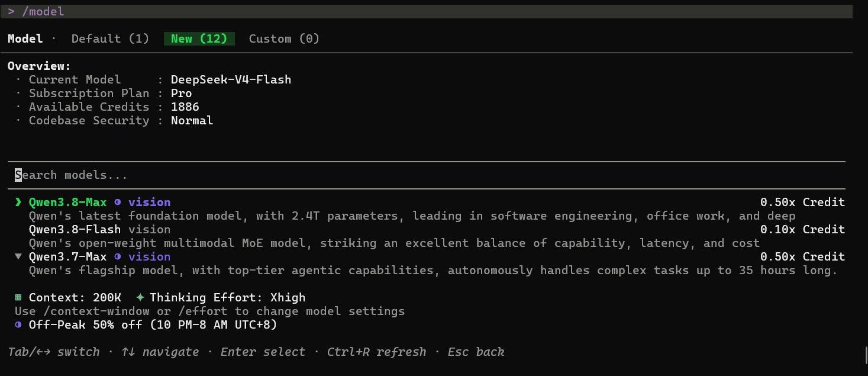868x376 pixels.
Task: Click the Esc back hint
Action: click(x=476, y=352)
